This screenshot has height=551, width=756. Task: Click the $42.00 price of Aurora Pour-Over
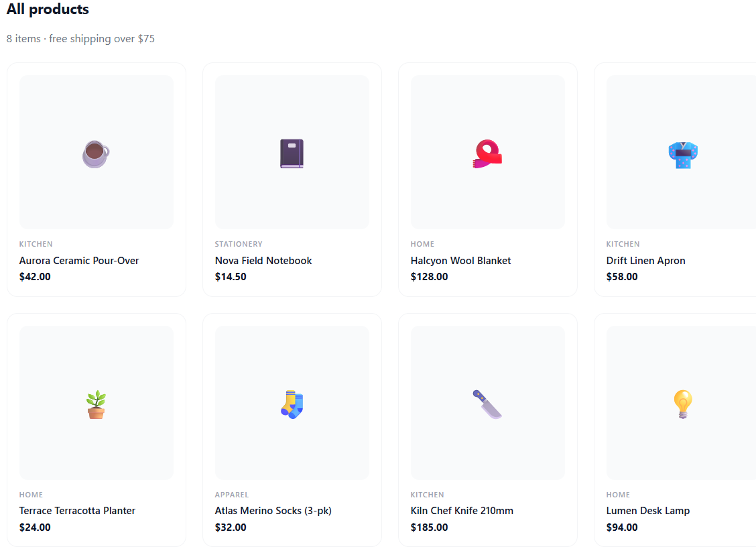[35, 277]
